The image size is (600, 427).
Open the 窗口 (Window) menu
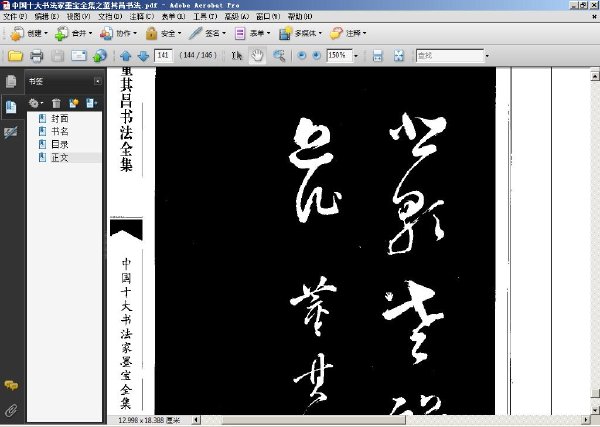268,16
